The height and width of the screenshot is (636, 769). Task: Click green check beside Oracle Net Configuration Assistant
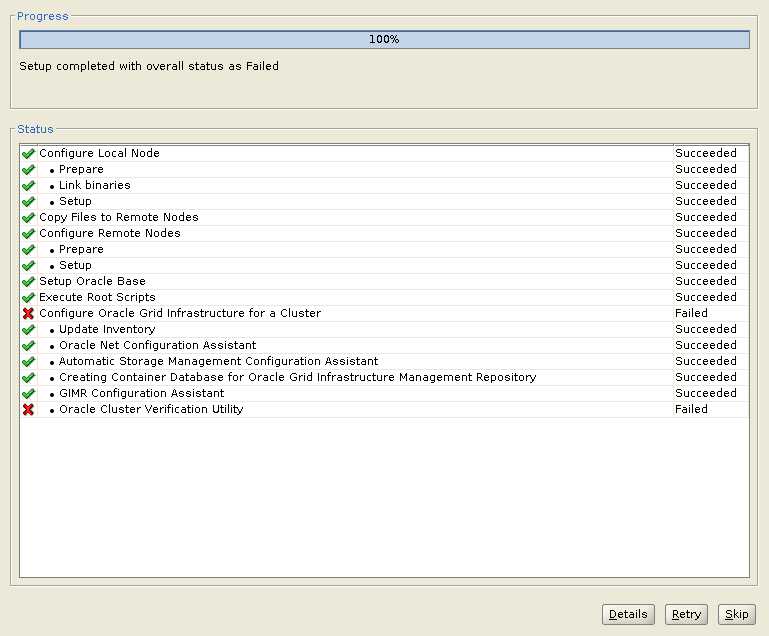(x=28, y=345)
